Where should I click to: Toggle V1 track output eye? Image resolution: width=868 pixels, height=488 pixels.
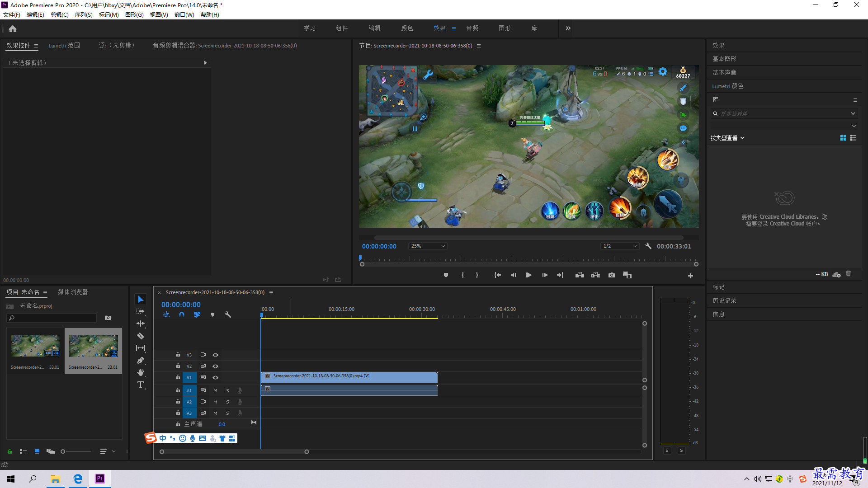coord(216,378)
